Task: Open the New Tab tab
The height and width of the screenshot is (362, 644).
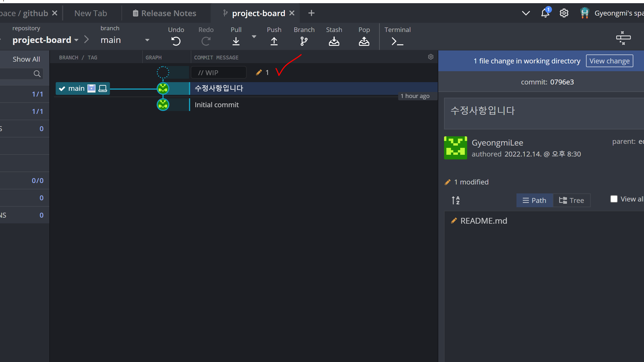Action: click(x=91, y=13)
